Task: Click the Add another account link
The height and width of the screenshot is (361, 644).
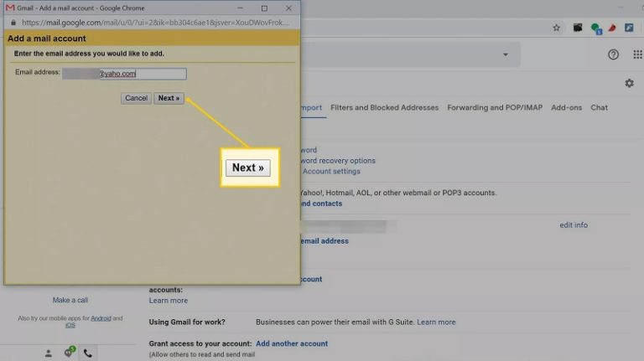Action: (292, 343)
